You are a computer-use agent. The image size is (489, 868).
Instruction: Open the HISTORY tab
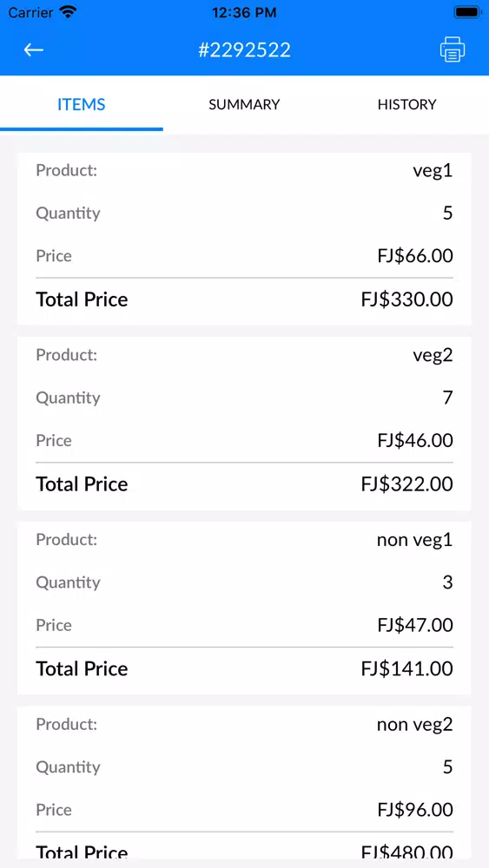[x=407, y=104]
